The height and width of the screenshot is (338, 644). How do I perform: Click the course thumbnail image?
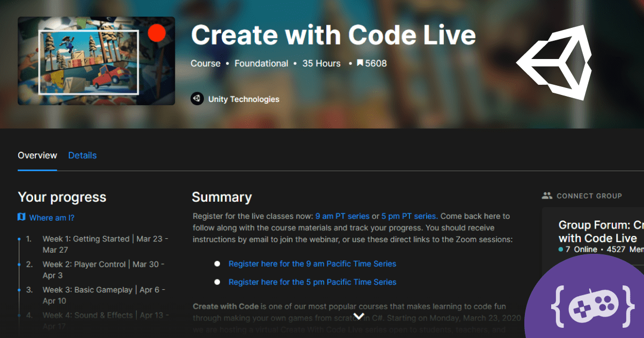click(x=96, y=61)
